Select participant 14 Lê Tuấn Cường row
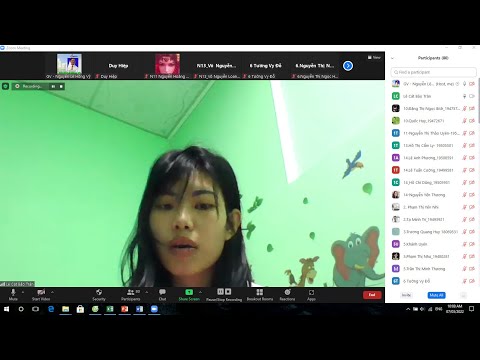 click(x=433, y=170)
